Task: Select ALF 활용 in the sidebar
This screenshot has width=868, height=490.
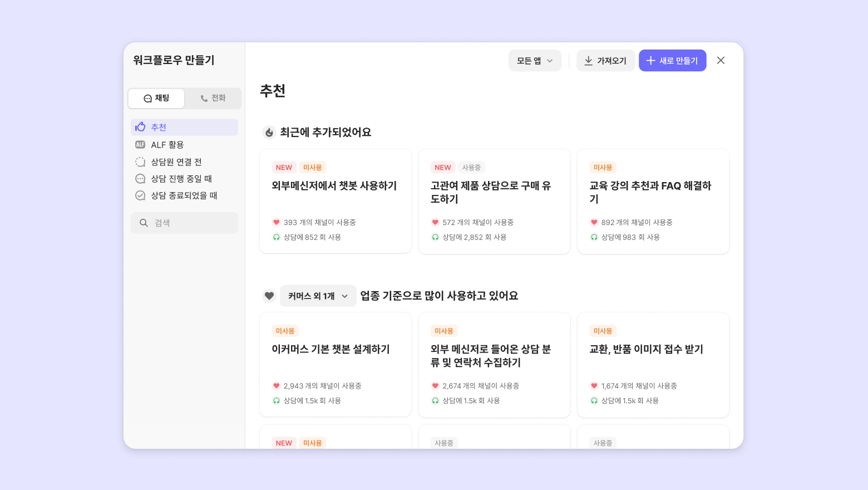Action: pos(167,145)
